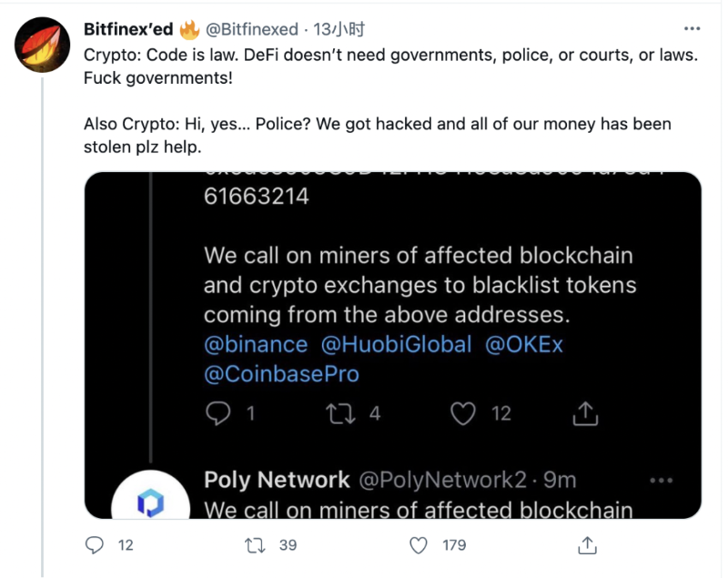Click the share icon in the embedded tweet
Screen dimensions: 728x578
pos(585,413)
